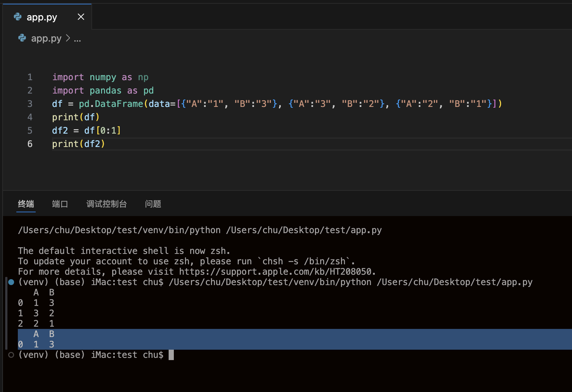Switch to the 终端 panel tab
Image resolution: width=572 pixels, height=392 pixels.
pyautogui.click(x=26, y=204)
